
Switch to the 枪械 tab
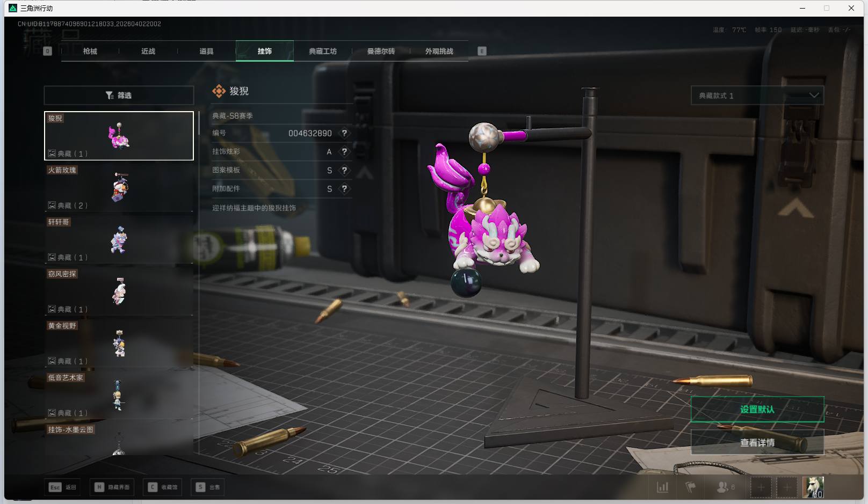pyautogui.click(x=90, y=52)
